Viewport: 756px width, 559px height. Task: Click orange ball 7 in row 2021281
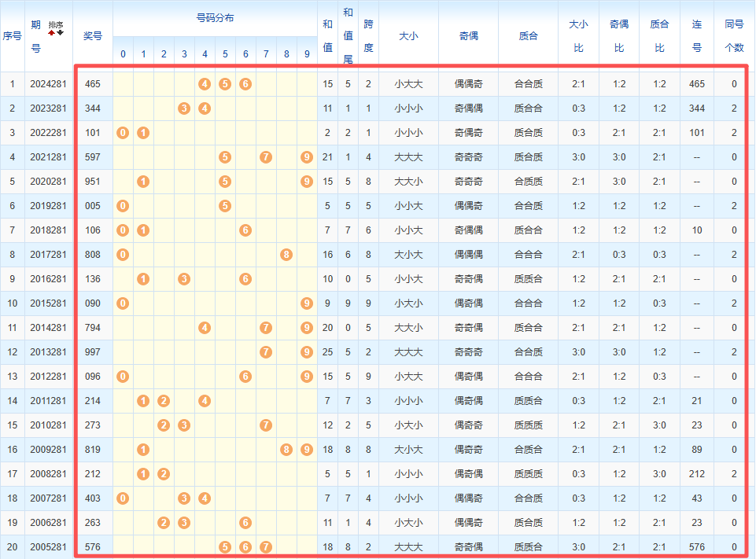[x=266, y=157]
